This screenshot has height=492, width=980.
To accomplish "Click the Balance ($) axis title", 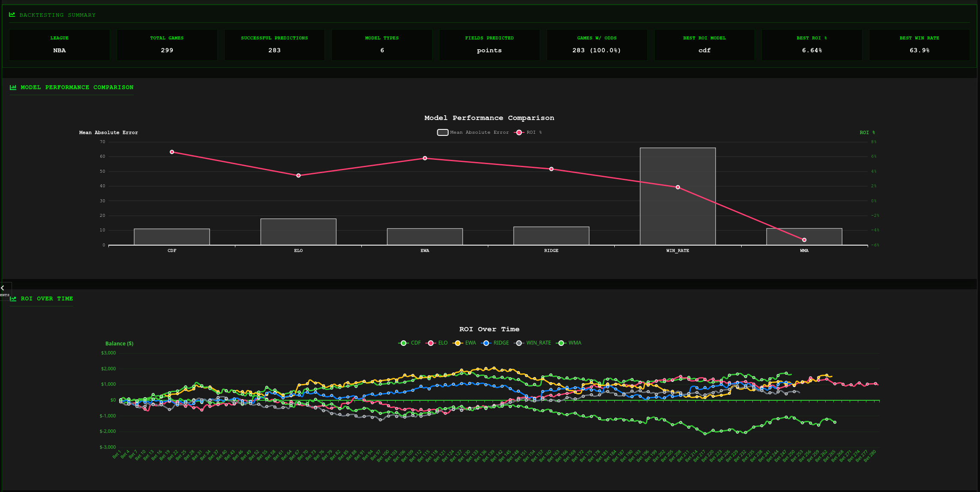I will click(119, 344).
